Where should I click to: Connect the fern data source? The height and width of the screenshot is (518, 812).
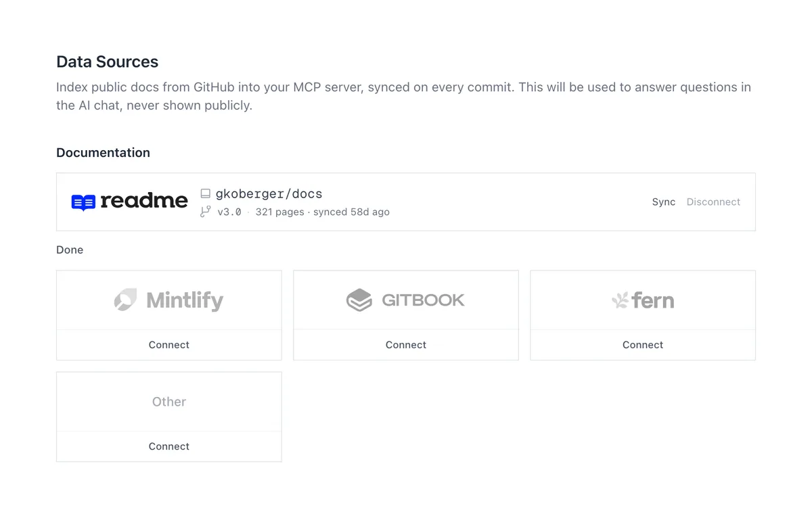pos(643,345)
